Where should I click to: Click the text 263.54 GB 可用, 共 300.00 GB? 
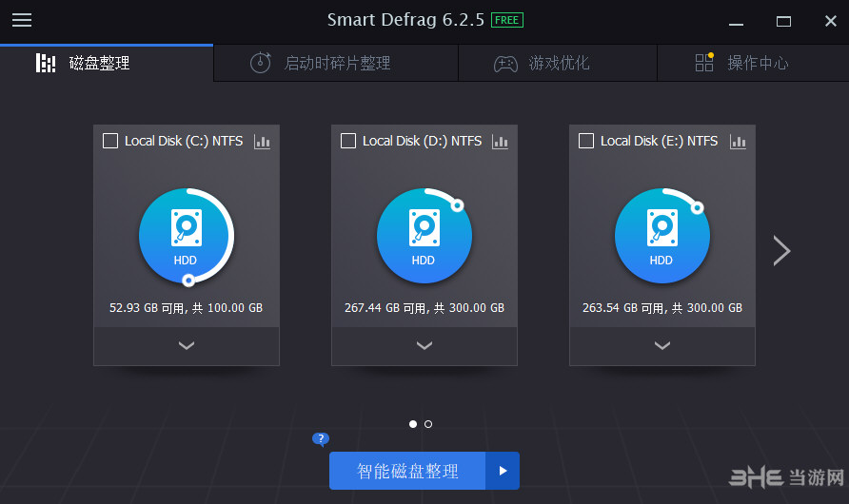pos(662,308)
